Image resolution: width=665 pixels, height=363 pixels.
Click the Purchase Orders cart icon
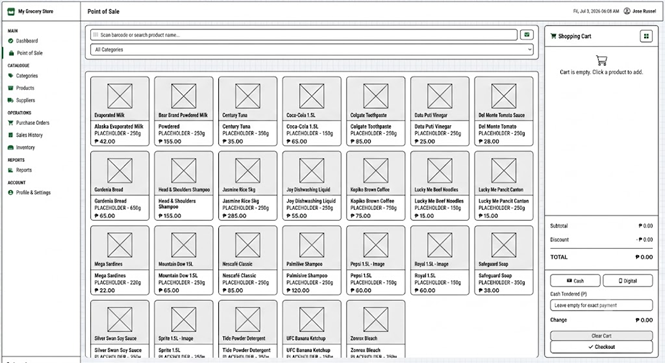point(11,123)
